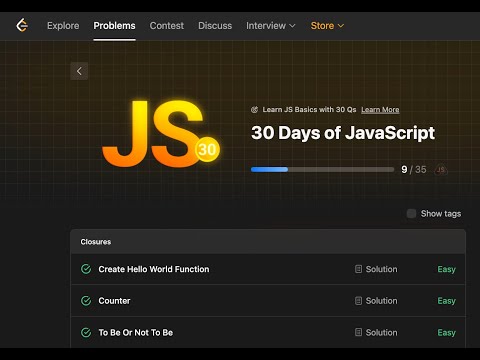Click the solved checkmark for Create Hello World Function
Image resolution: width=480 pixels, height=360 pixels.
86,269
